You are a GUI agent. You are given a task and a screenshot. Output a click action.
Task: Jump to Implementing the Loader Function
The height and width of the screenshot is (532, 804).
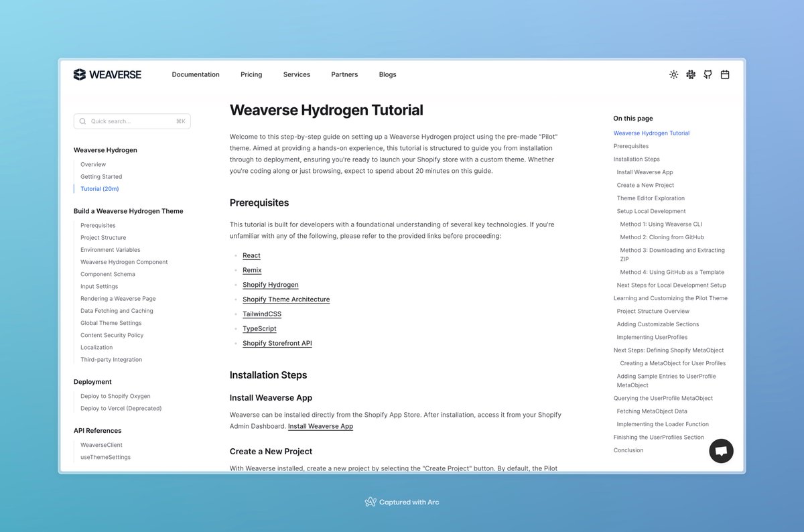point(663,424)
